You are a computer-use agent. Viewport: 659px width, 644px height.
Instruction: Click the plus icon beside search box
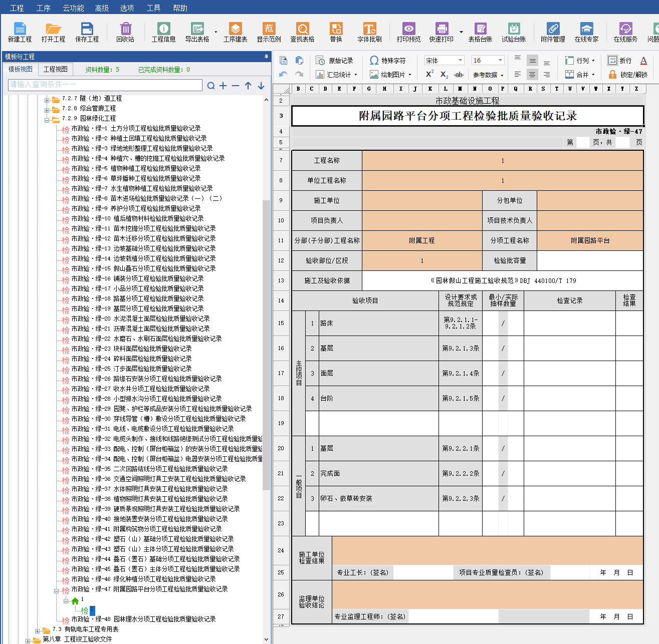[x=223, y=86]
